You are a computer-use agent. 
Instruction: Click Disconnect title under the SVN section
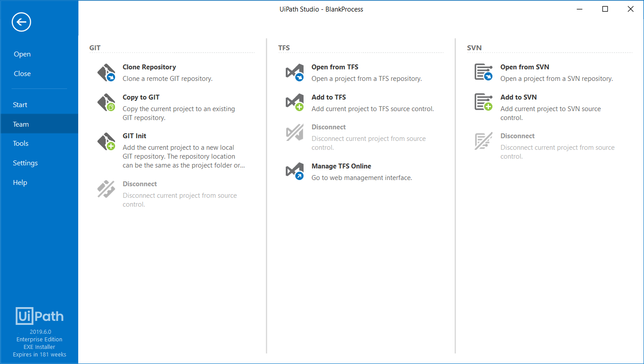(x=517, y=136)
